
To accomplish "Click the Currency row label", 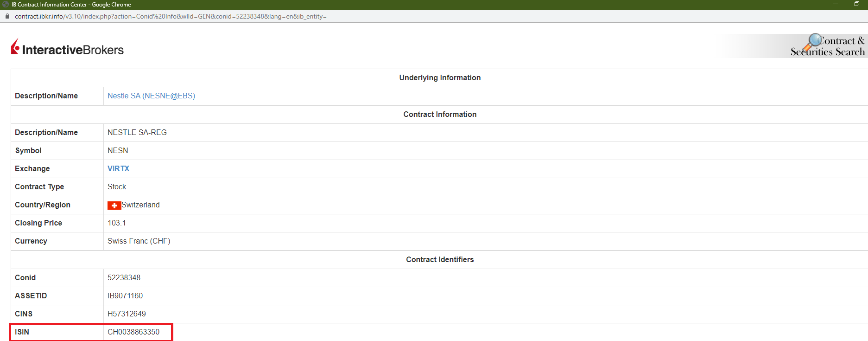I will pos(31,241).
